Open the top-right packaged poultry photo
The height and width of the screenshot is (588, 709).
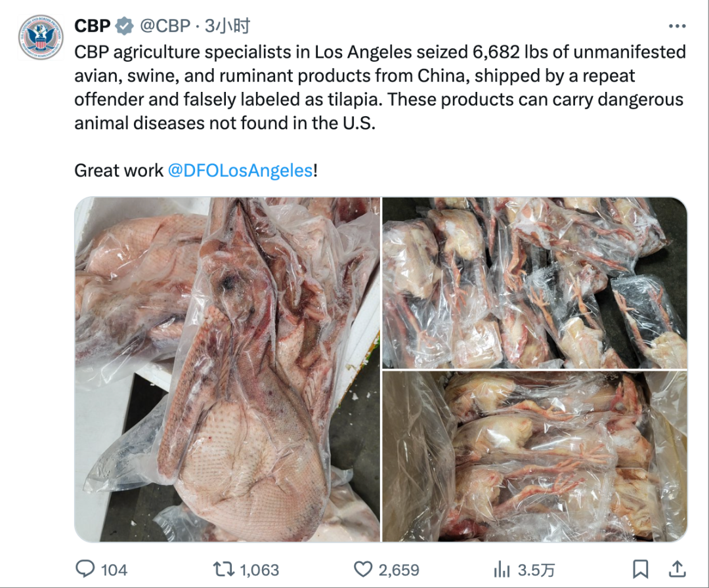[x=534, y=282]
